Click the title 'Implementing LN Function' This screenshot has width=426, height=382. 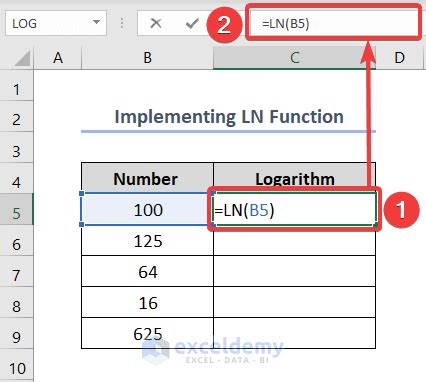[229, 117]
